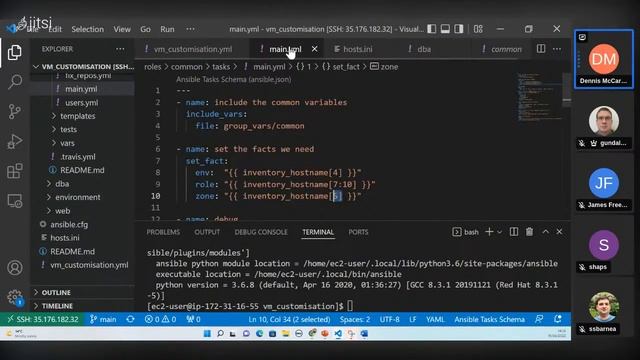Open editor more actions ellipsis
The width and height of the screenshot is (640, 360).
(x=557, y=49)
